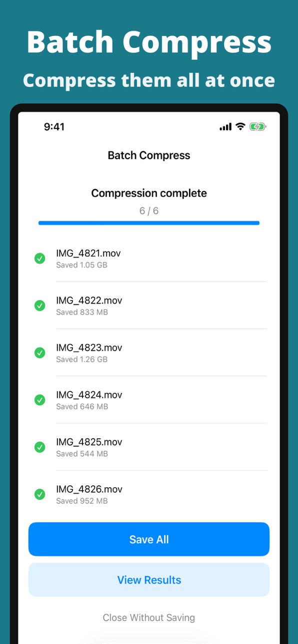
Task: Tap the Batch Compress screen title
Action: (x=149, y=155)
